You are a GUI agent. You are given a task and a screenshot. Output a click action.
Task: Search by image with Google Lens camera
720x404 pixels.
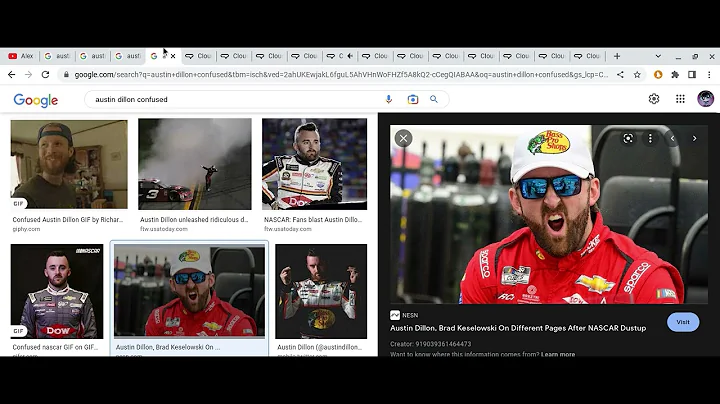click(413, 99)
